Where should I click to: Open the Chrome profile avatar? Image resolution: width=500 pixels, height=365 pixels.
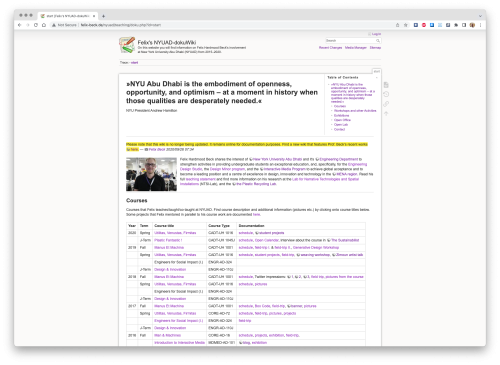coord(472,25)
